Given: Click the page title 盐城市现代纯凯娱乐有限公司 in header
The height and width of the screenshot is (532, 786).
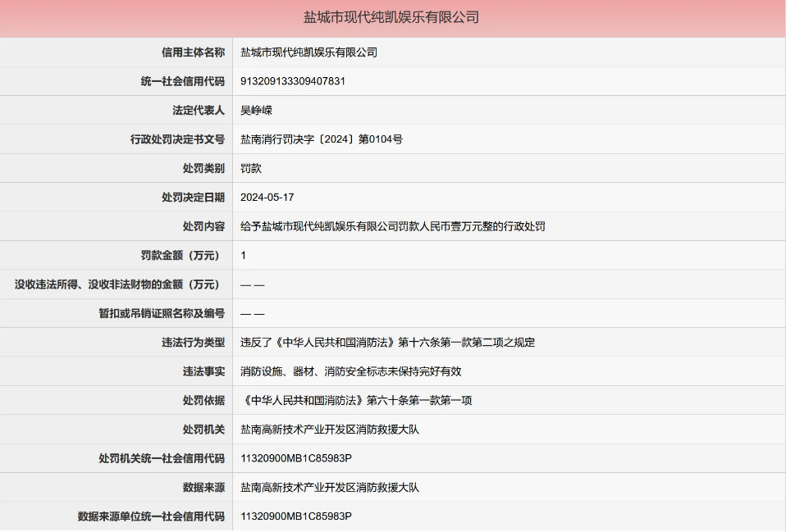Looking at the screenshot, I should click(x=391, y=17).
